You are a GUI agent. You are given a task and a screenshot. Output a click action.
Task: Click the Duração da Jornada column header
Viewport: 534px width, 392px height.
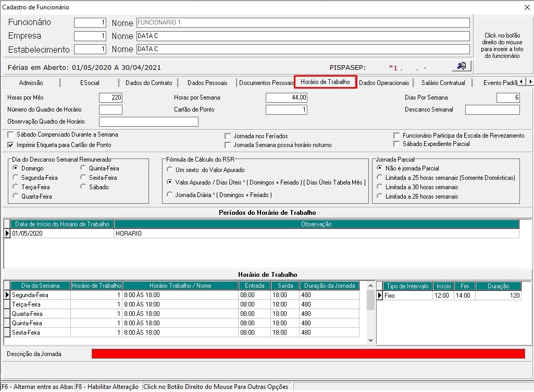click(329, 286)
